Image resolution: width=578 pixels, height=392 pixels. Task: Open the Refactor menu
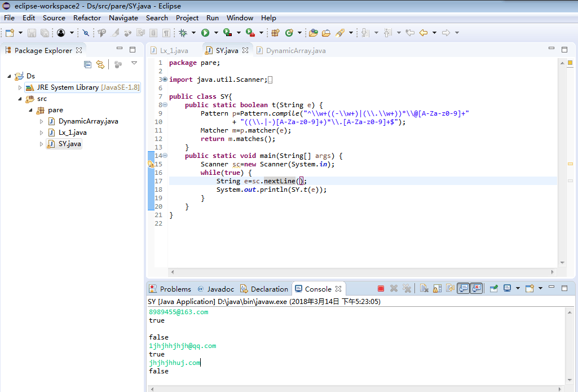(x=87, y=17)
